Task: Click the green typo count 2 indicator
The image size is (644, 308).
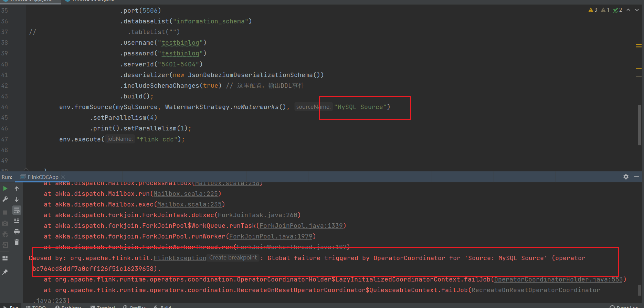Action: 617,10
